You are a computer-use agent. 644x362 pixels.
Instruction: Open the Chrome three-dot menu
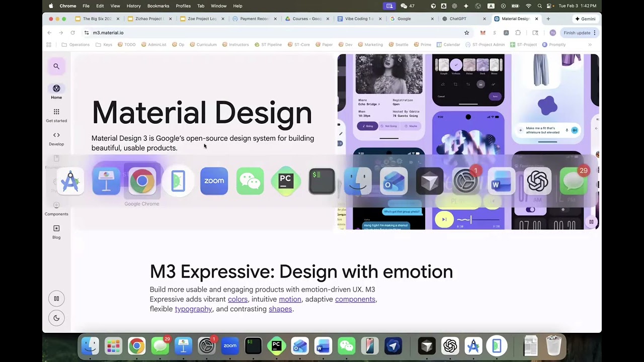[x=595, y=33]
